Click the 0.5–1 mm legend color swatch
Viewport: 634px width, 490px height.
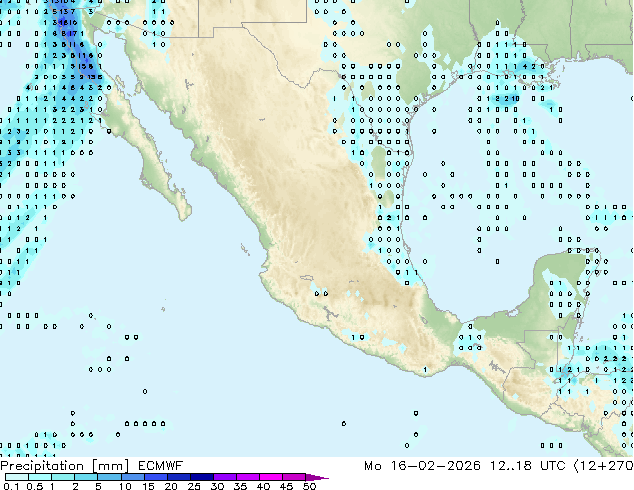tap(40, 477)
